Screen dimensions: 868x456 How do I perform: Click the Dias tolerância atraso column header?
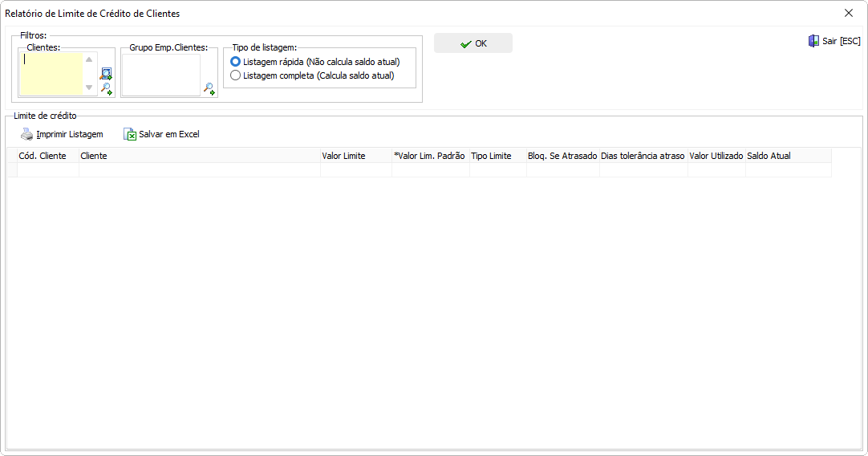tap(643, 156)
